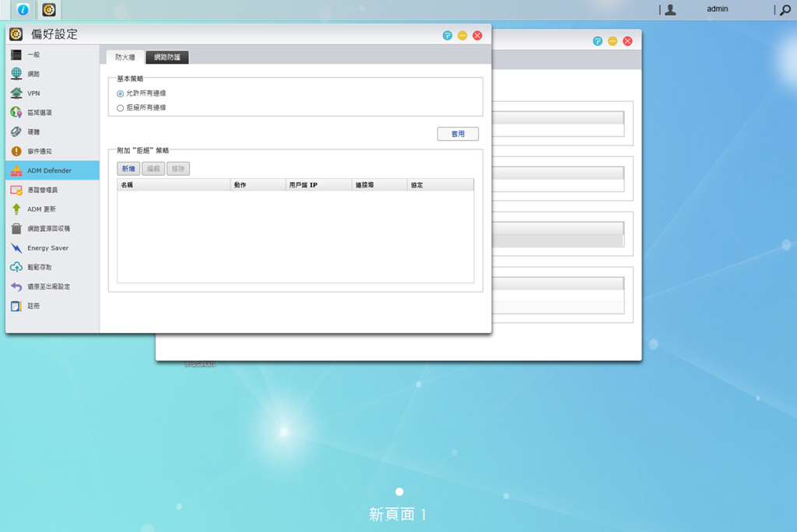
Task: Select ADM Defender in the sidebar
Action: [x=52, y=170]
